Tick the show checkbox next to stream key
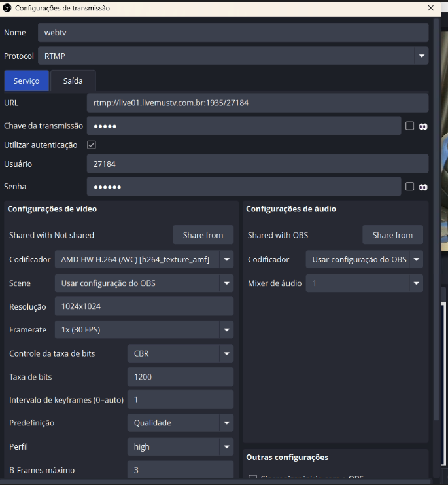This screenshot has height=485, width=448. (410, 126)
